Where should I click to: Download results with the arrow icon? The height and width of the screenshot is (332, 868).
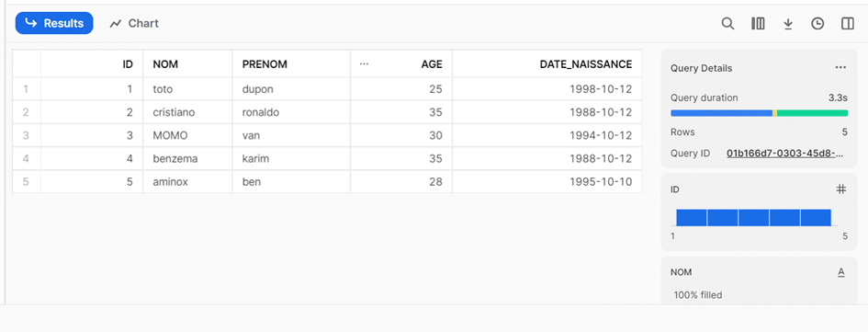(788, 23)
